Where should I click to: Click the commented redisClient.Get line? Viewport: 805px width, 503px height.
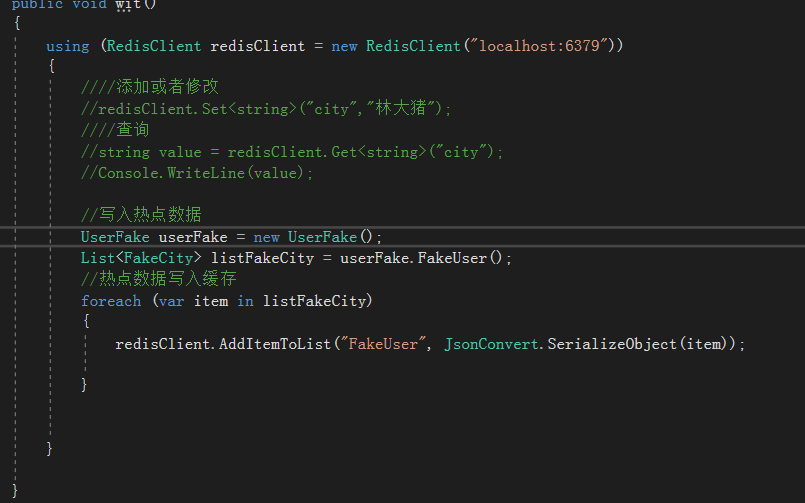click(292, 151)
